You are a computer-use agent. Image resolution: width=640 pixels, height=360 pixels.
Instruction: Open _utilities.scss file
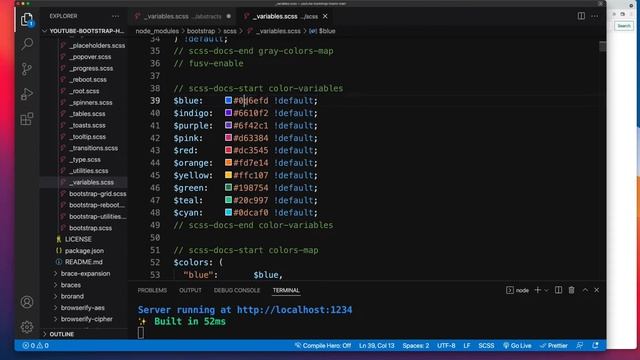(89, 171)
